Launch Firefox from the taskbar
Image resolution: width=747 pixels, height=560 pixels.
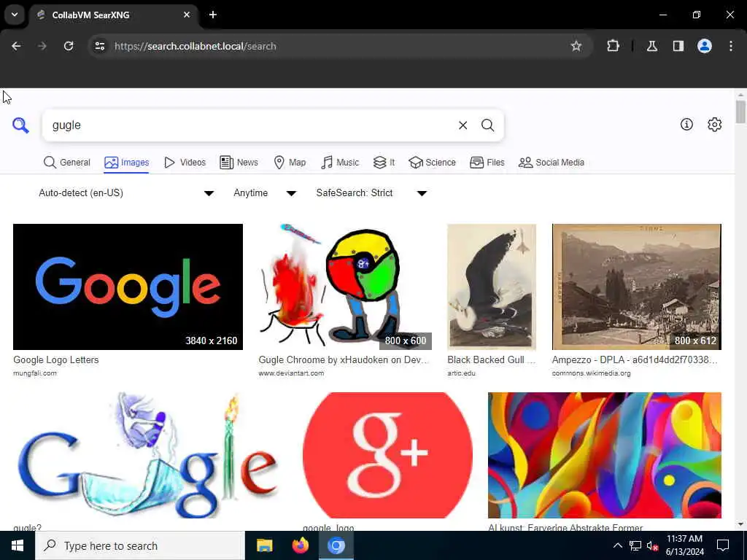(300, 545)
